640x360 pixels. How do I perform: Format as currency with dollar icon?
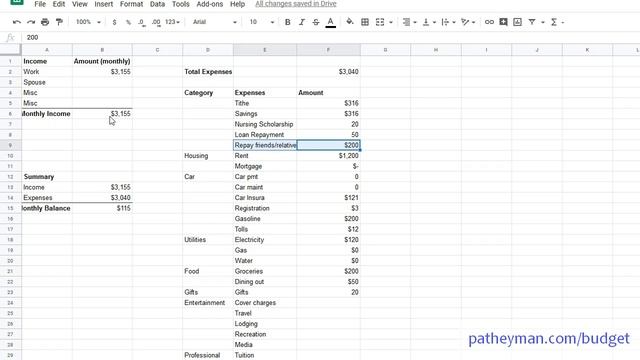tap(114, 22)
